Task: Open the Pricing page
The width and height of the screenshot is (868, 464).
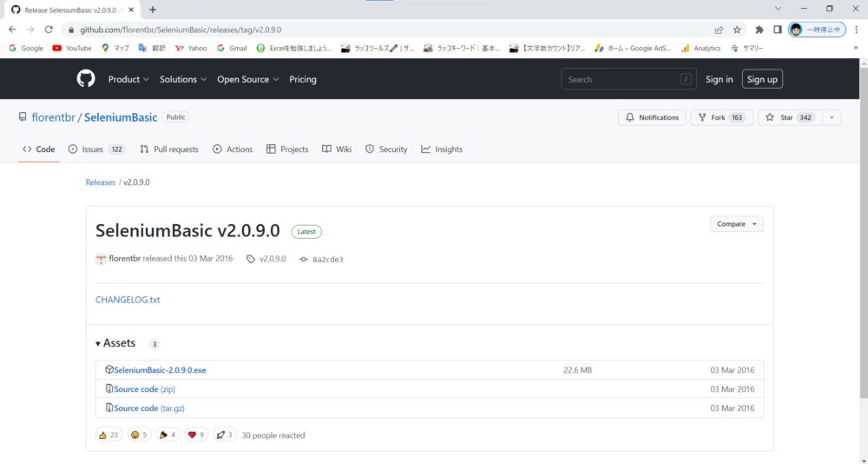Action: coord(303,79)
